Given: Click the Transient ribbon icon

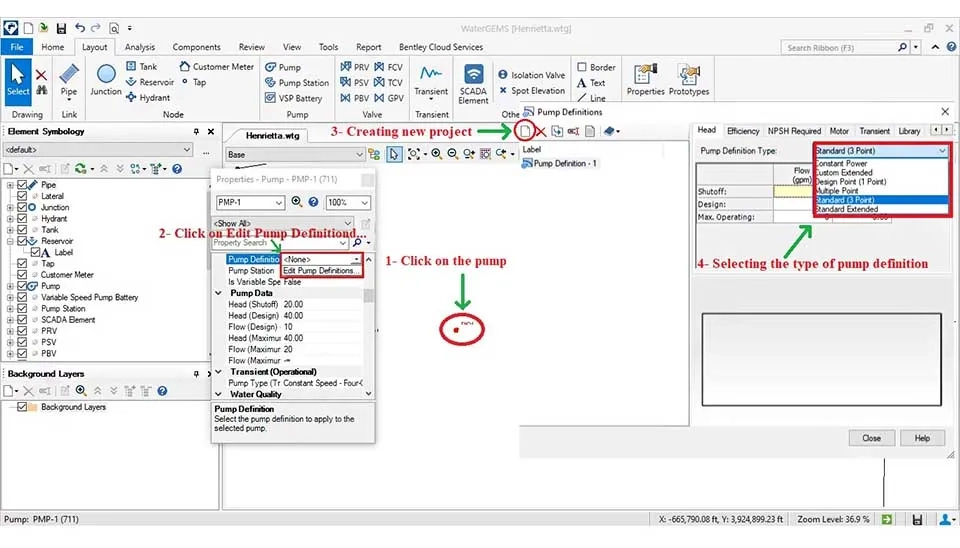Looking at the screenshot, I should point(431,78).
